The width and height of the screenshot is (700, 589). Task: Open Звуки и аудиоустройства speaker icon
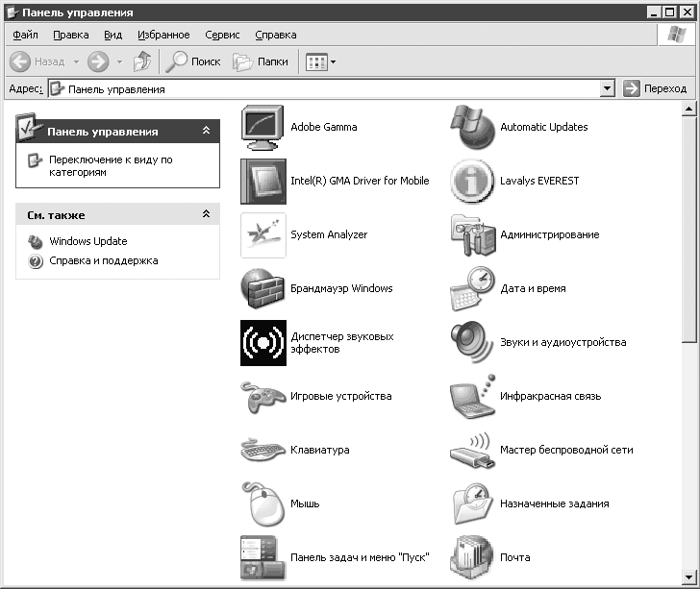472,343
